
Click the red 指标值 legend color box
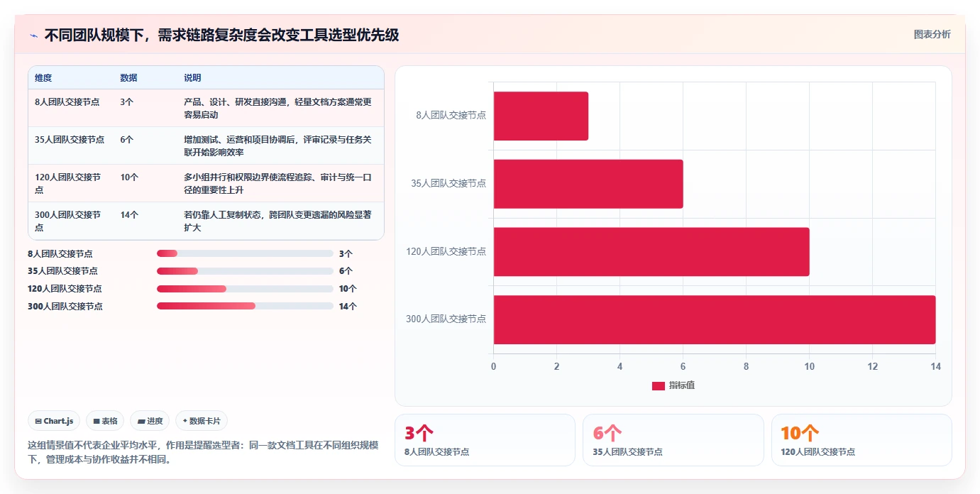(x=659, y=385)
